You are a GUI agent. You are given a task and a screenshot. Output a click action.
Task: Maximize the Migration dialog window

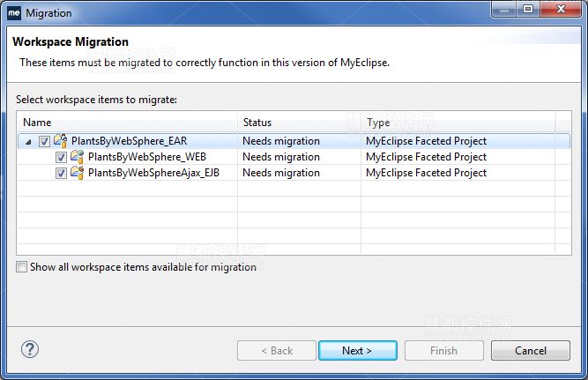coord(527,10)
